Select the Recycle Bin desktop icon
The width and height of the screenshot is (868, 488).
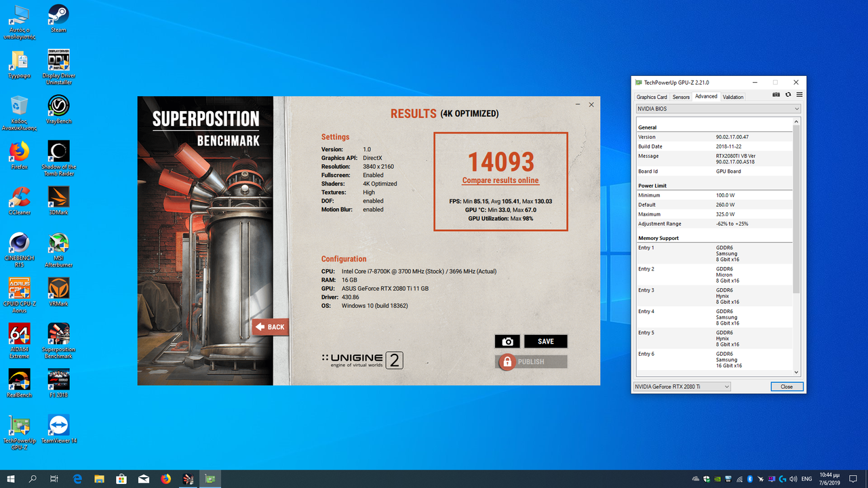tap(19, 113)
